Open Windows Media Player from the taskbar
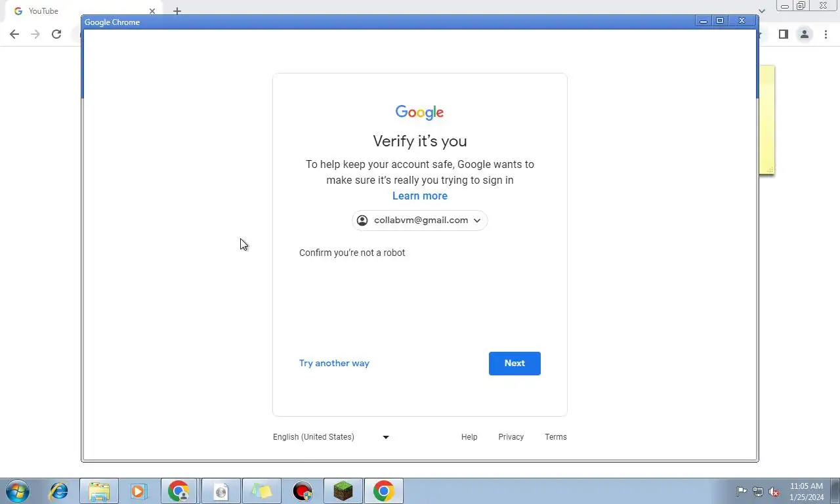840x504 pixels. (138, 491)
